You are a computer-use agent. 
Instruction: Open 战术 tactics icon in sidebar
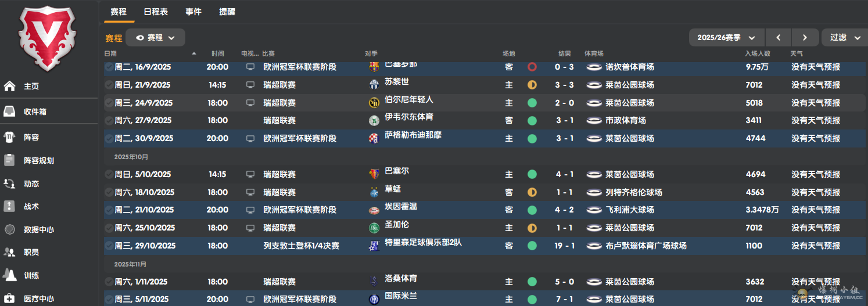(10, 206)
